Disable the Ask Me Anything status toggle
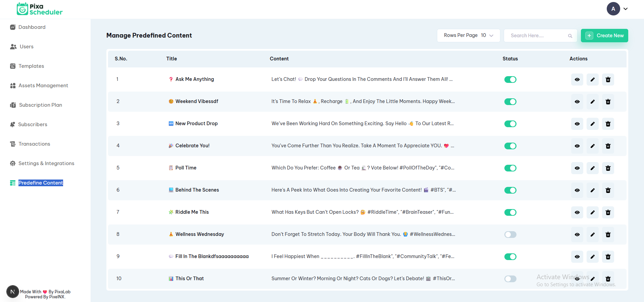Viewport: 644px width, 302px height. tap(510, 80)
